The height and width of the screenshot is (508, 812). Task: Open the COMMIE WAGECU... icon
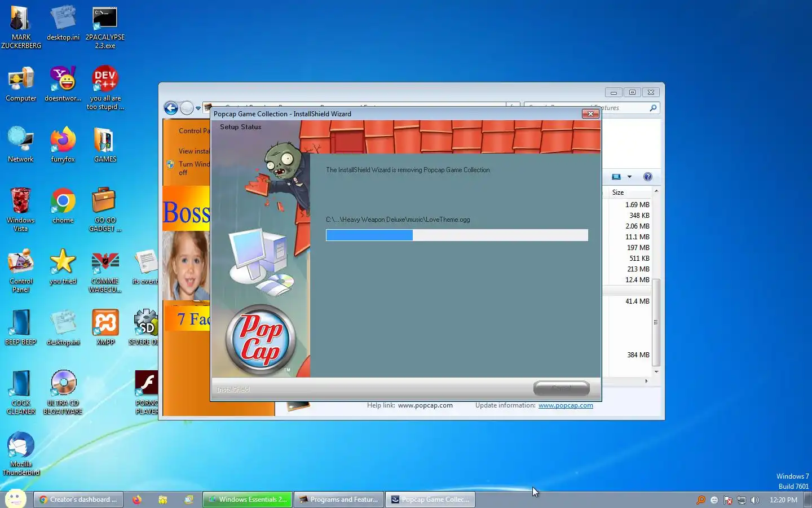point(105,270)
